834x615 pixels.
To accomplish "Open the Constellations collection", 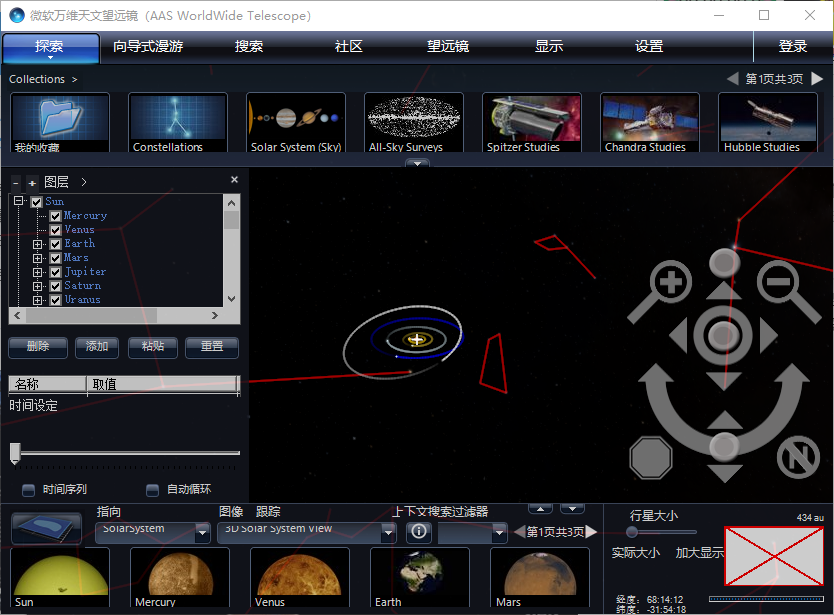I will pos(178,123).
